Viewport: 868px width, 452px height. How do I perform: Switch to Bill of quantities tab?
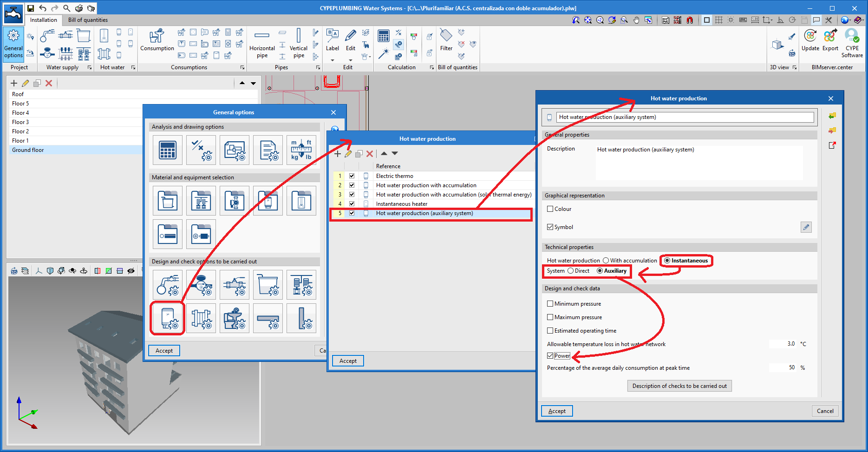(x=88, y=20)
